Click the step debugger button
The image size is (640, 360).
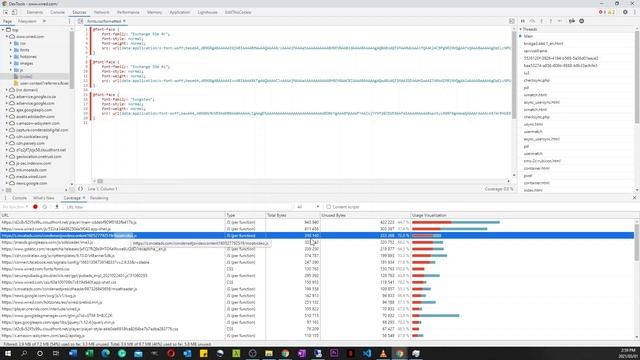[560, 21]
